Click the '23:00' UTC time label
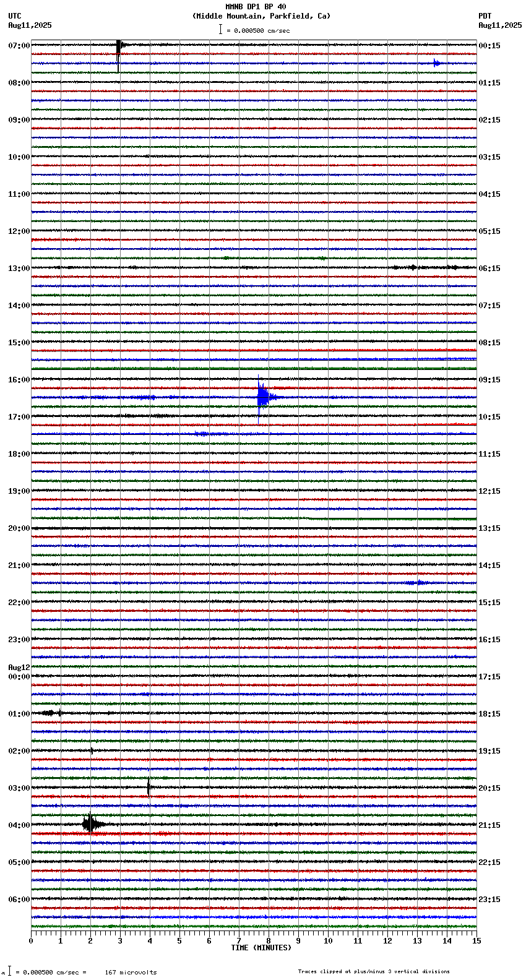 (19, 640)
